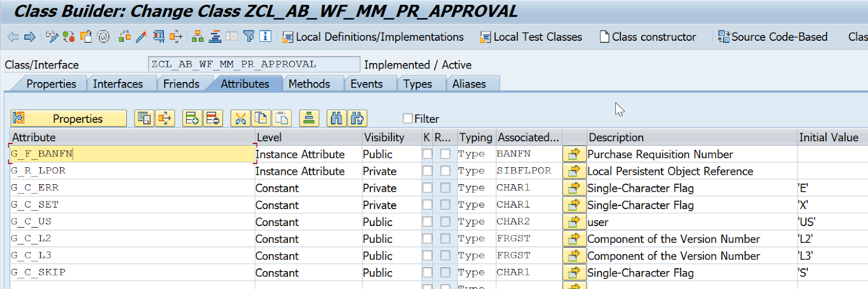
Task: Open the Aliases tab
Action: pyautogui.click(x=469, y=84)
